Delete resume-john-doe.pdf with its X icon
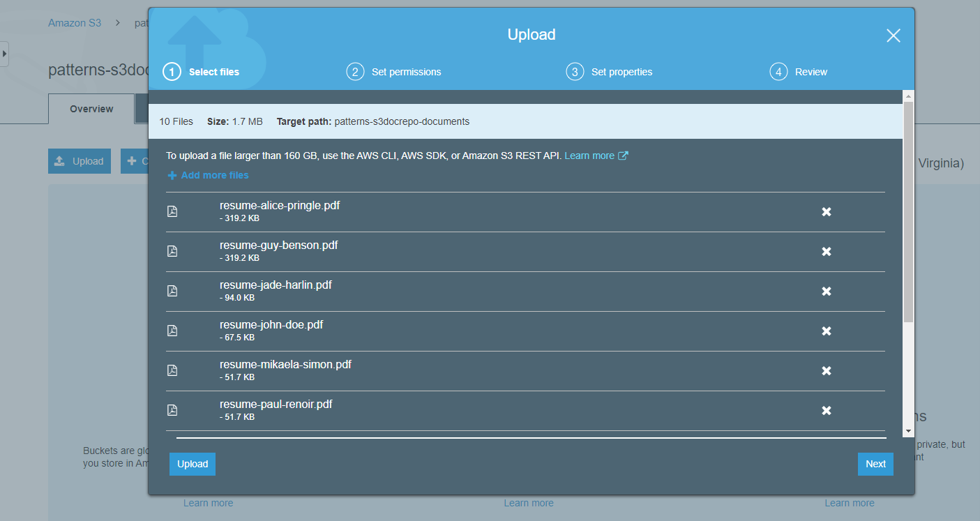The height and width of the screenshot is (521, 980). click(x=827, y=331)
